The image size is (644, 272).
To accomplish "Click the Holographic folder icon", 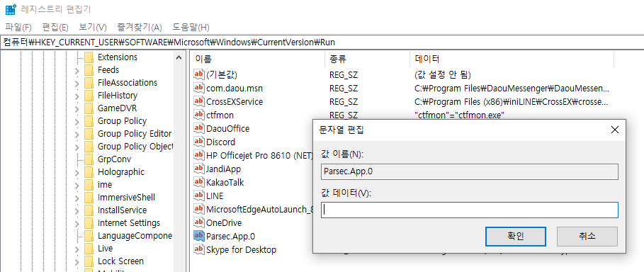I will tap(89, 171).
